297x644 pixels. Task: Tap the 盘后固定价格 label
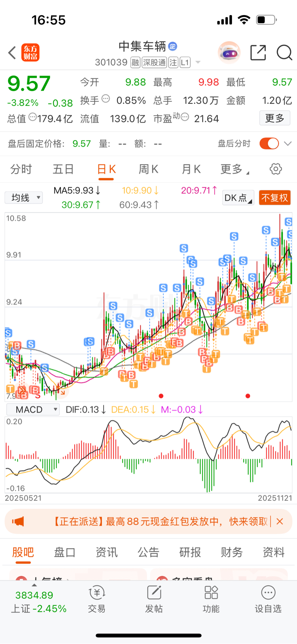click(36, 144)
